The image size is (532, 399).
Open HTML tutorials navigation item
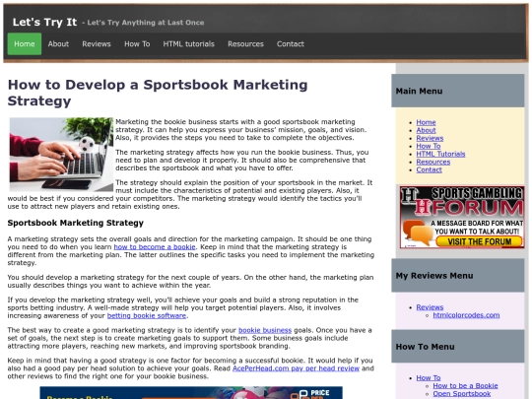tap(188, 43)
